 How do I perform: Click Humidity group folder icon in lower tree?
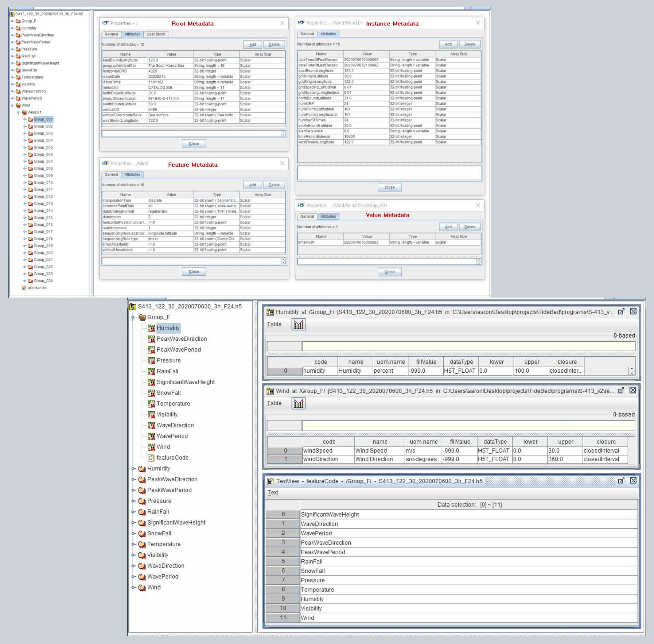pos(142,469)
